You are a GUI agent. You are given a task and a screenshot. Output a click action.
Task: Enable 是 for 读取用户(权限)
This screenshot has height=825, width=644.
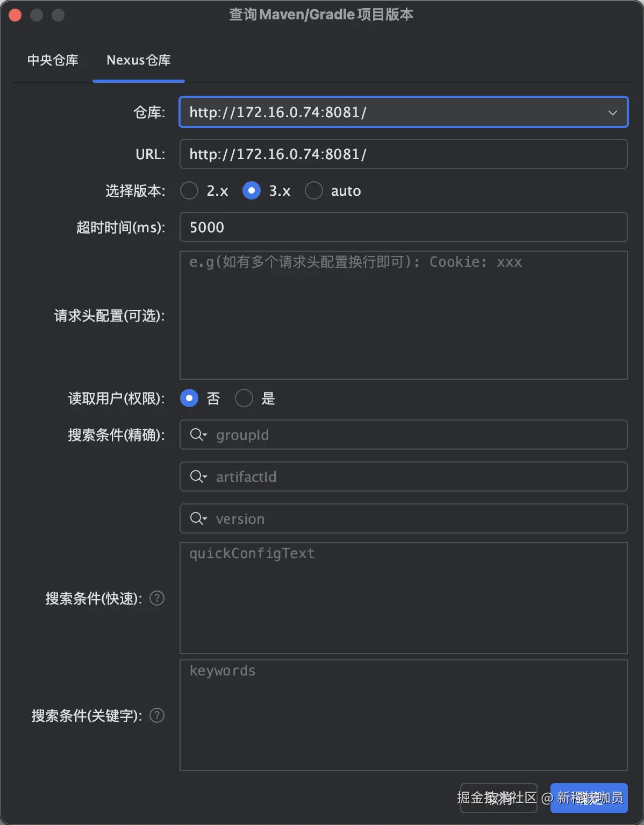(x=244, y=398)
